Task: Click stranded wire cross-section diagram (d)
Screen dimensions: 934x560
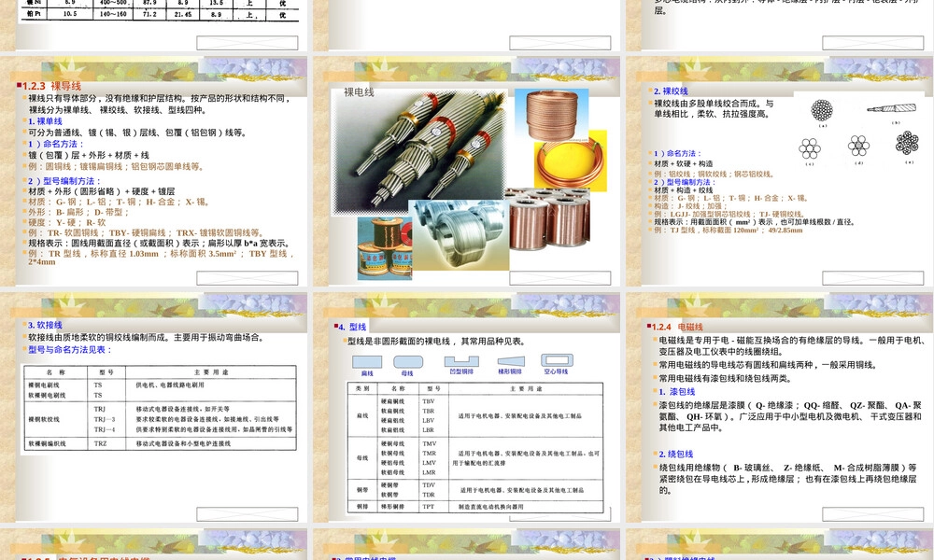Action: coord(858,146)
